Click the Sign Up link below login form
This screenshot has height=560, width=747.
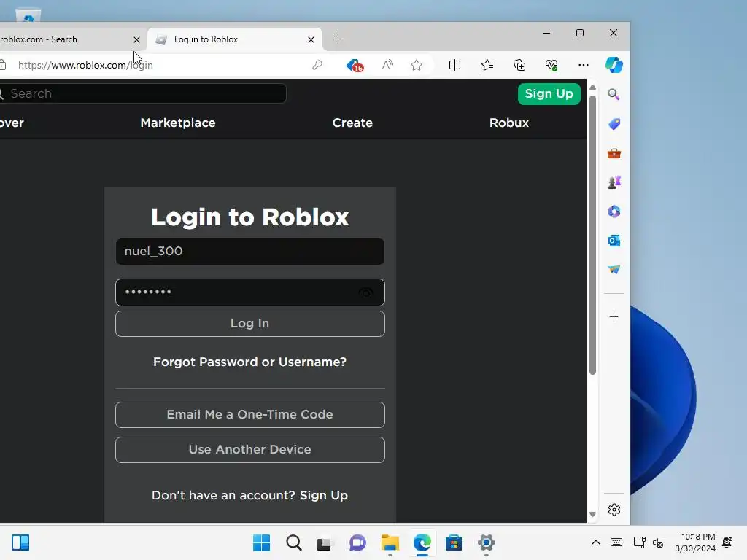[324, 496]
